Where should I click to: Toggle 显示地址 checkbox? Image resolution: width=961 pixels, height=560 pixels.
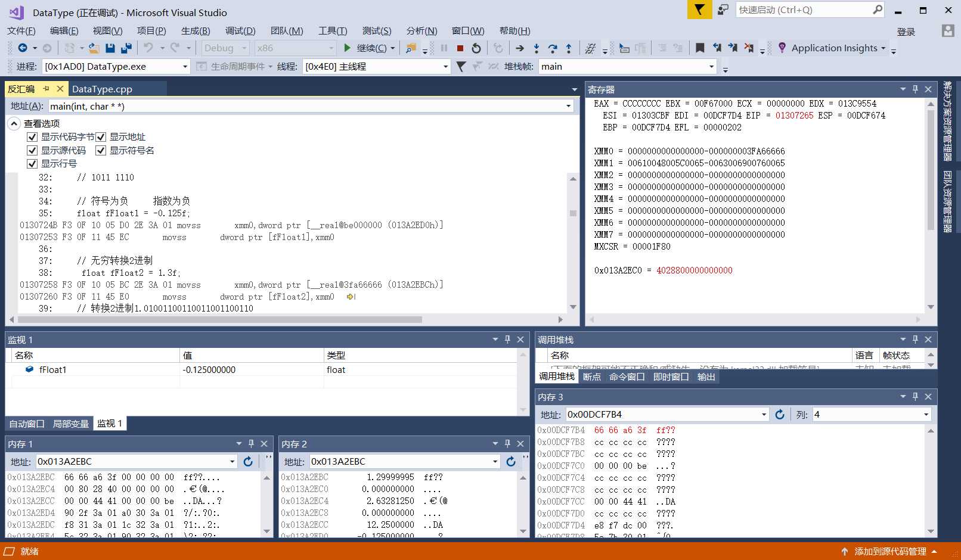(x=101, y=137)
